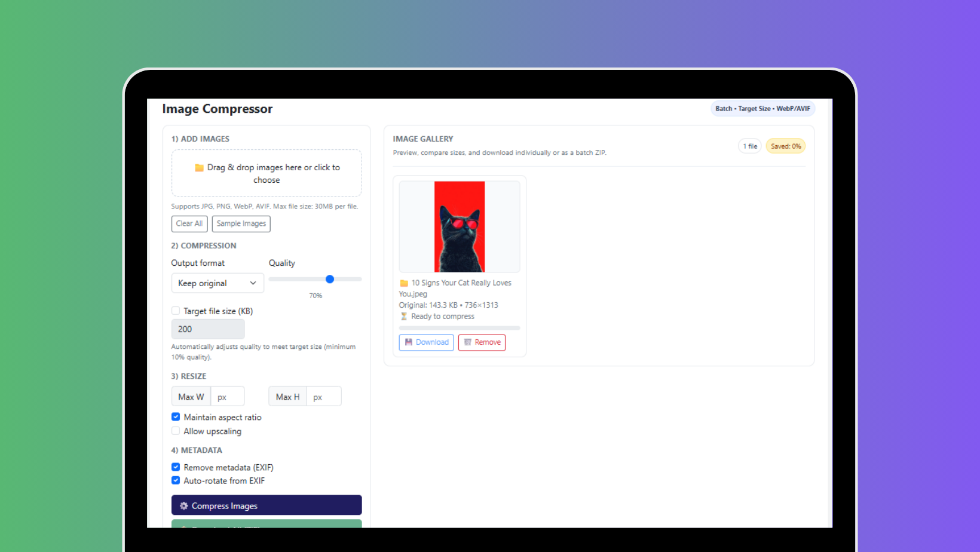980x552 pixels.
Task: Uncheck Auto-rotate from EXIF
Action: 176,480
